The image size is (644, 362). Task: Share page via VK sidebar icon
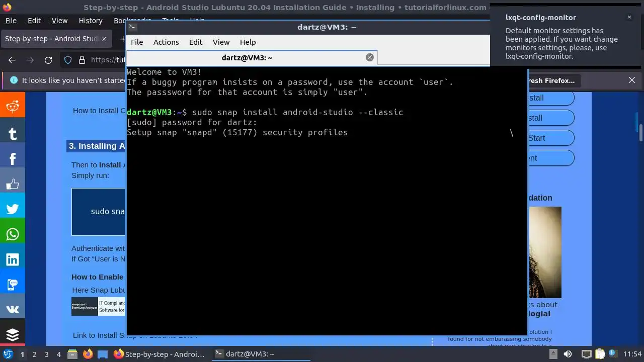pyautogui.click(x=13, y=310)
